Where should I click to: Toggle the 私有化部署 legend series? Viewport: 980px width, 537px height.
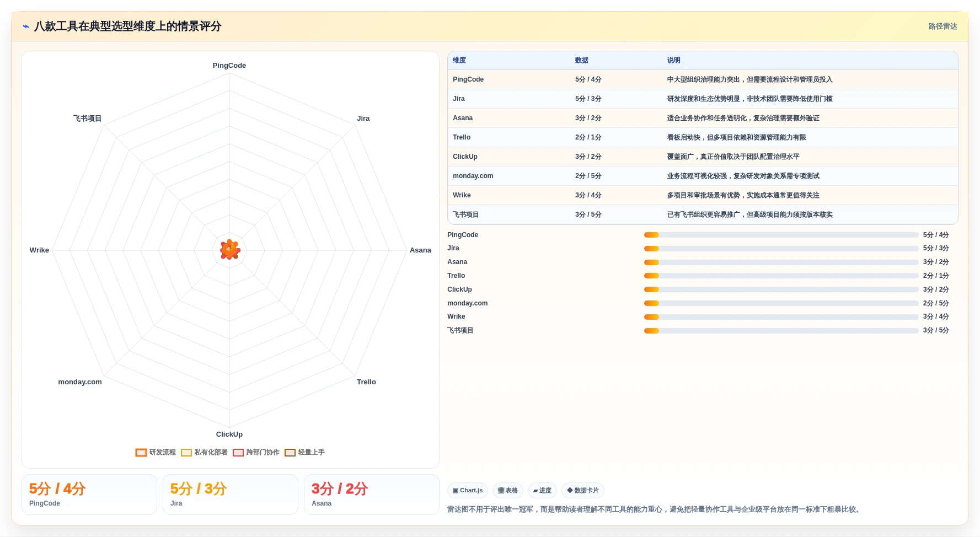[204, 452]
